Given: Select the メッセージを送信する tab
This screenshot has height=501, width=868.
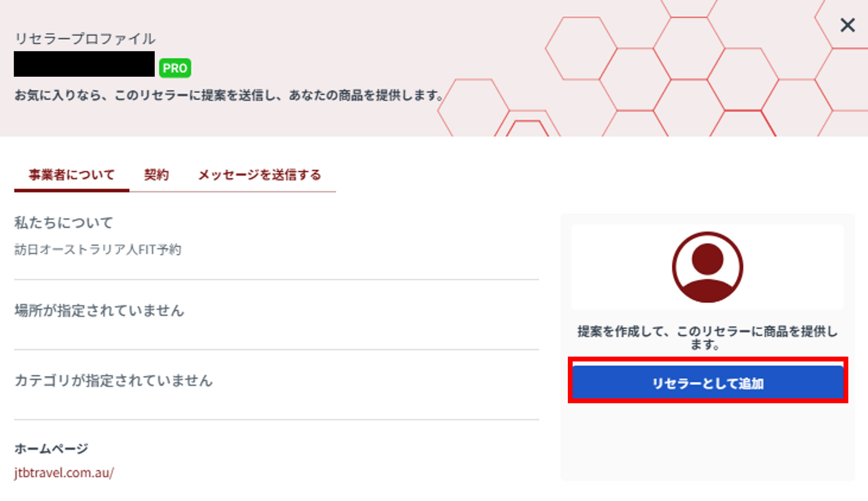Looking at the screenshot, I should (x=259, y=175).
